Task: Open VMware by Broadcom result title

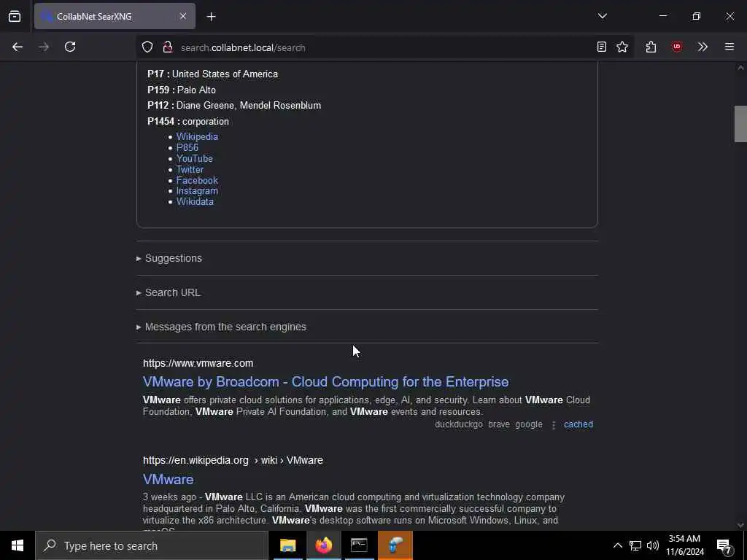Action: pos(325,382)
